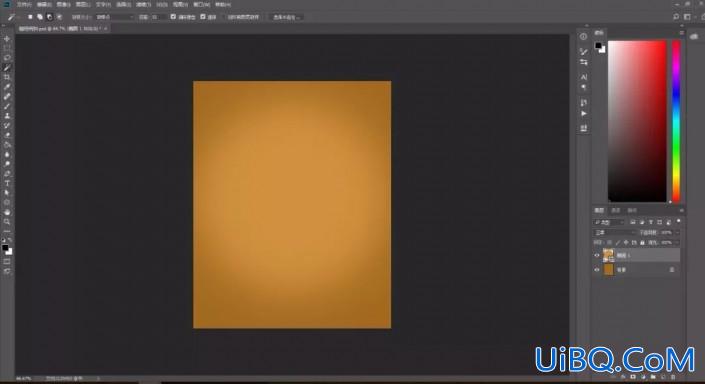705x384 pixels.
Task: Open the Image menu
Action: 63,4
